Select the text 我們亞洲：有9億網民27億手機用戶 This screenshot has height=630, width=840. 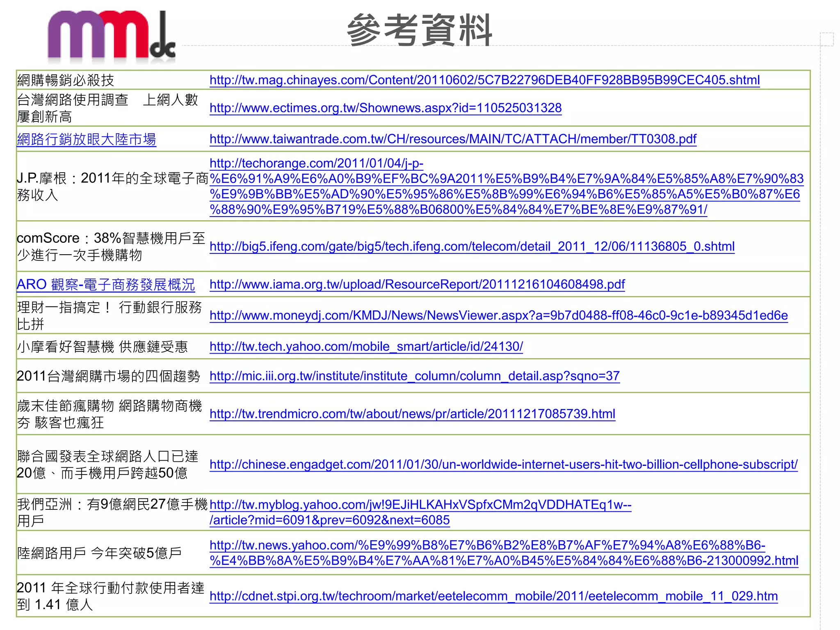click(112, 512)
